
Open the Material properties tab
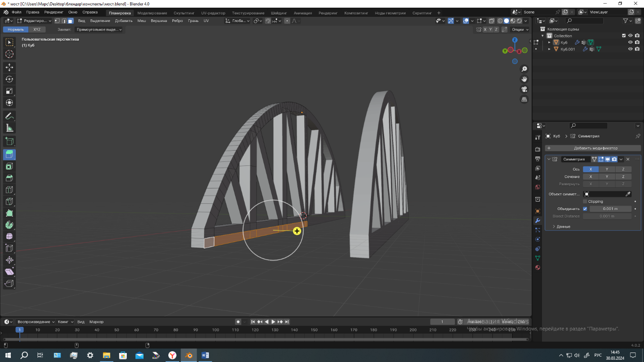pos(537,268)
